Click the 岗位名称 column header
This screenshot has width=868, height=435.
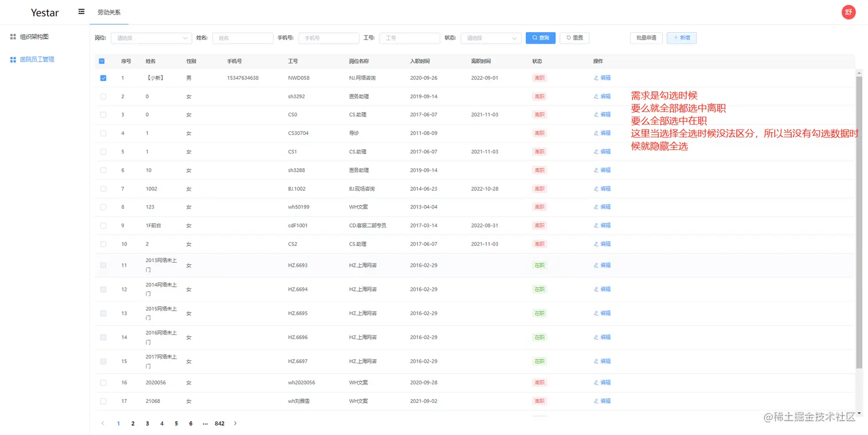point(359,61)
